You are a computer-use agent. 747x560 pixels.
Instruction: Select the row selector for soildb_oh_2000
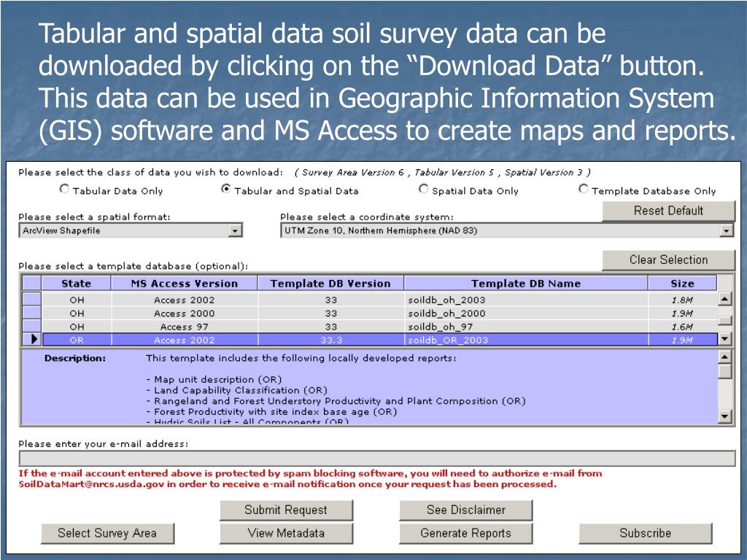click(x=32, y=313)
